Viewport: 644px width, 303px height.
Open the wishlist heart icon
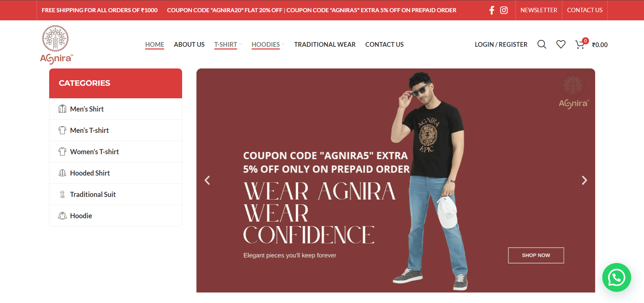pos(561,44)
